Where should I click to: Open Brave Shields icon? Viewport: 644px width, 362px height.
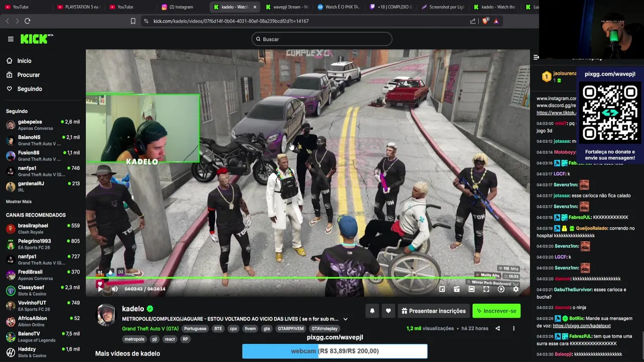(x=485, y=21)
